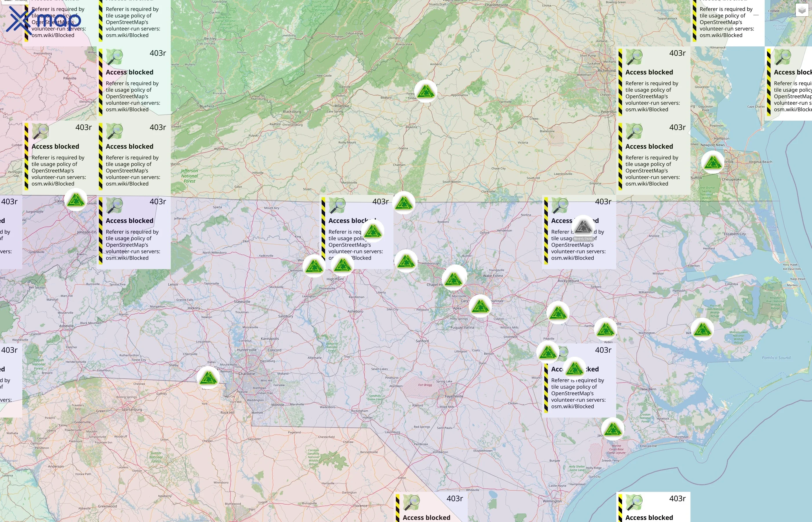Click the Roanoke city label
This screenshot has width=812, height=522.
(342, 106)
